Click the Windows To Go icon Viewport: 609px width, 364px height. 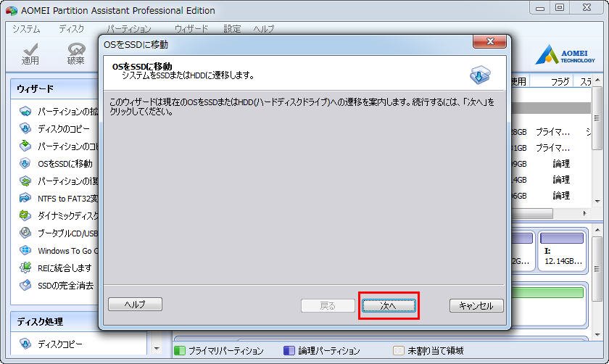point(25,250)
